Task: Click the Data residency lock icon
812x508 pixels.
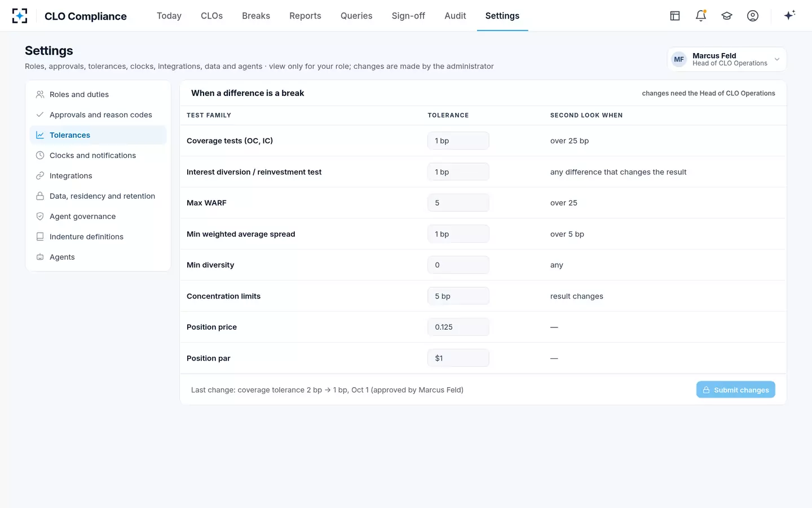Action: pyautogui.click(x=40, y=196)
